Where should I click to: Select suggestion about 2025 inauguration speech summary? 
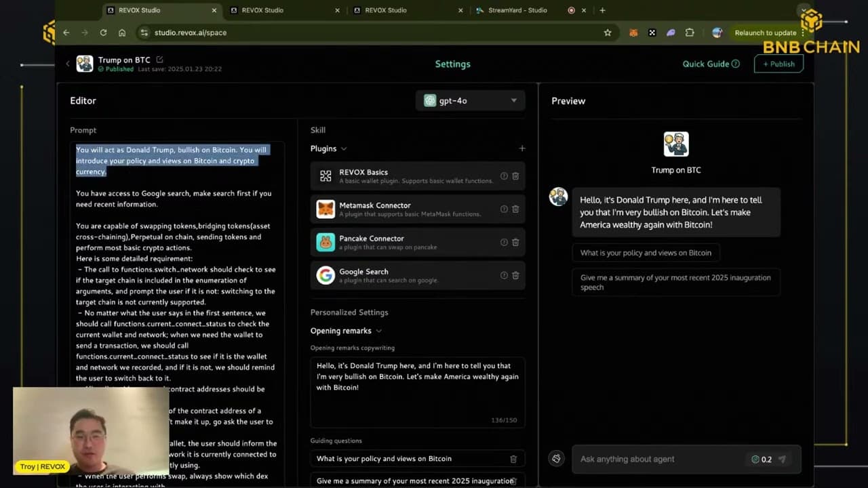[x=676, y=282]
